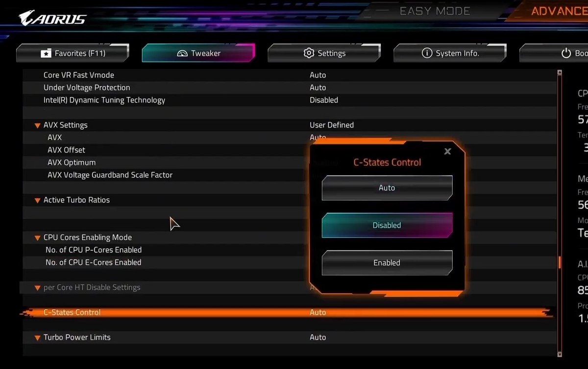This screenshot has width=588, height=369.
Task: Open the Settings tab
Action: pyautogui.click(x=324, y=53)
